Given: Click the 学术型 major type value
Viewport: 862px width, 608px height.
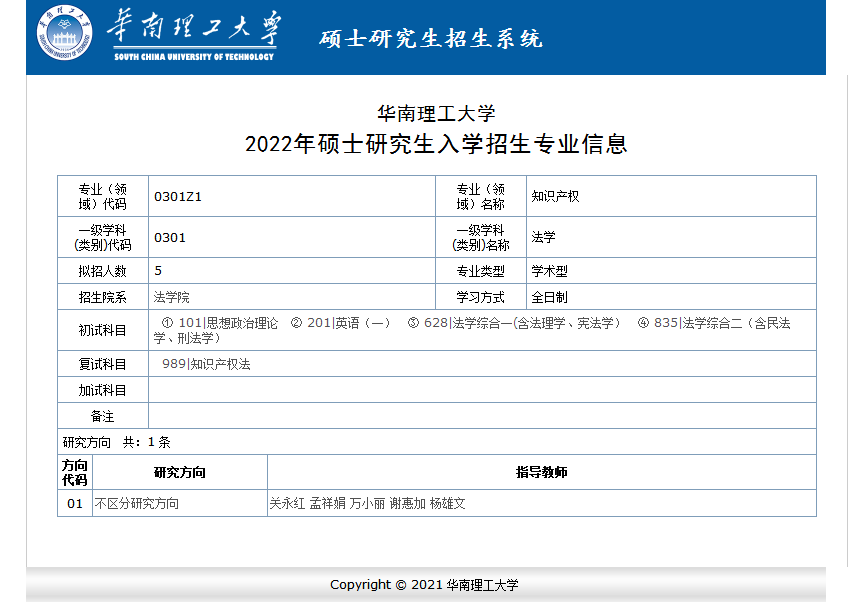Looking at the screenshot, I should (549, 271).
